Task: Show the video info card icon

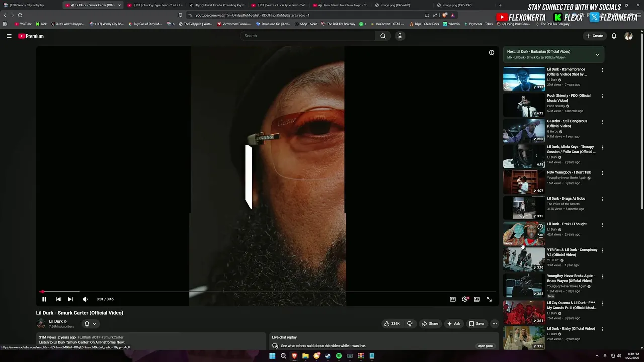Action: pyautogui.click(x=492, y=52)
